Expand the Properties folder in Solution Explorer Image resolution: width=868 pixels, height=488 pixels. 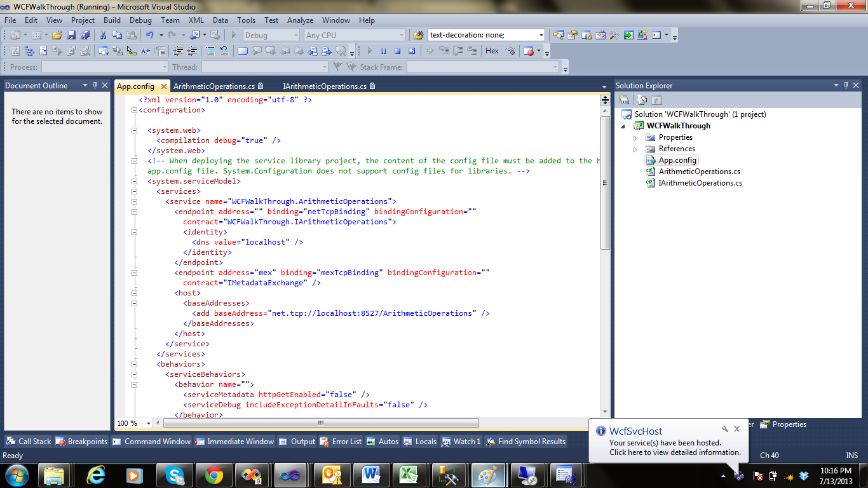pyautogui.click(x=635, y=137)
